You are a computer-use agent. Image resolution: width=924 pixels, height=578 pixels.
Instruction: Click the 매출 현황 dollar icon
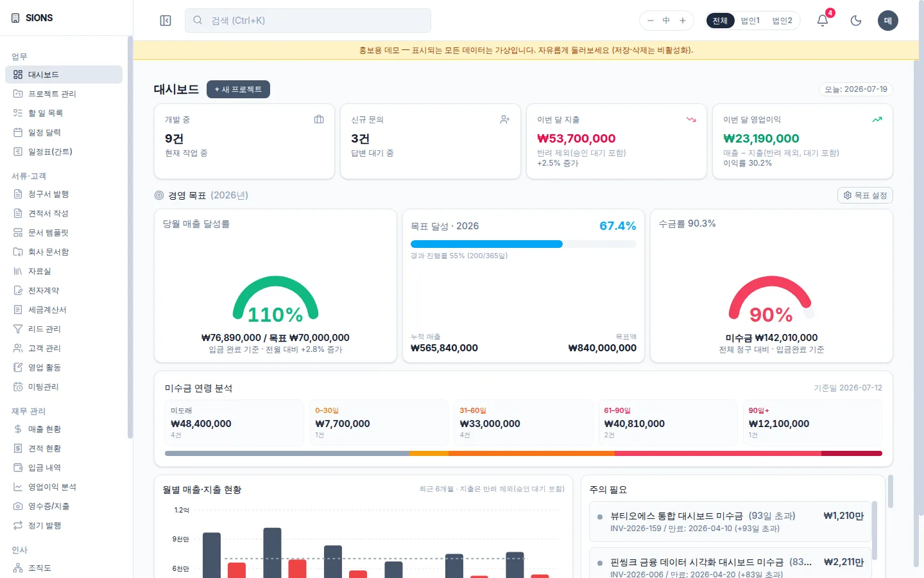(x=18, y=429)
